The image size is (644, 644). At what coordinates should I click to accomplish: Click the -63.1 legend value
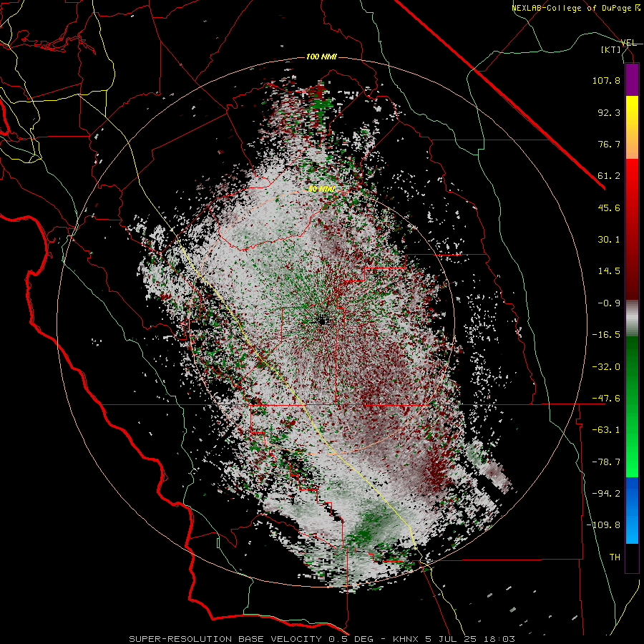(606, 430)
